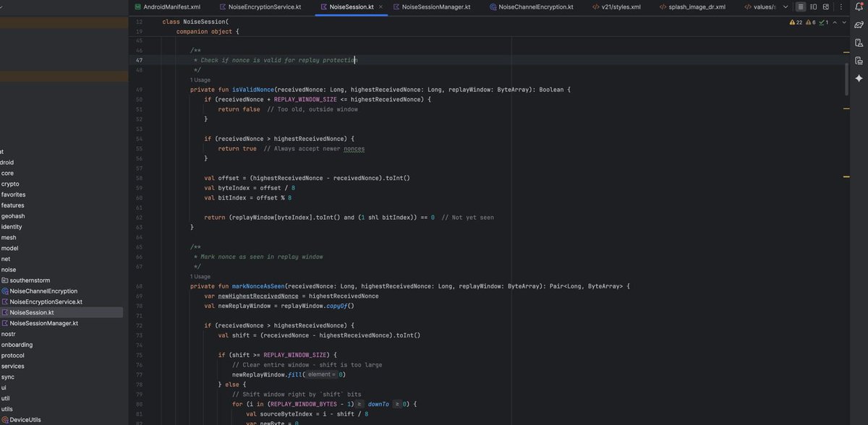Select the onboarding package

coord(17,345)
